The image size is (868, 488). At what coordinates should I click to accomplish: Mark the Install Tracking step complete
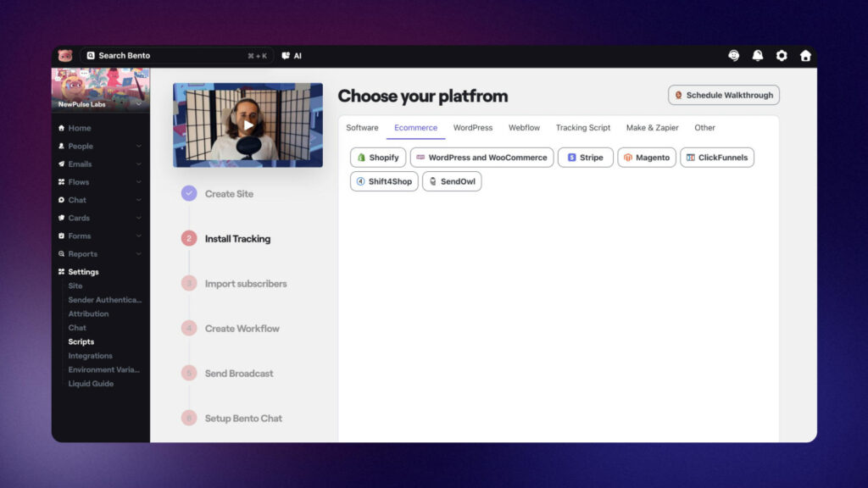tap(188, 239)
